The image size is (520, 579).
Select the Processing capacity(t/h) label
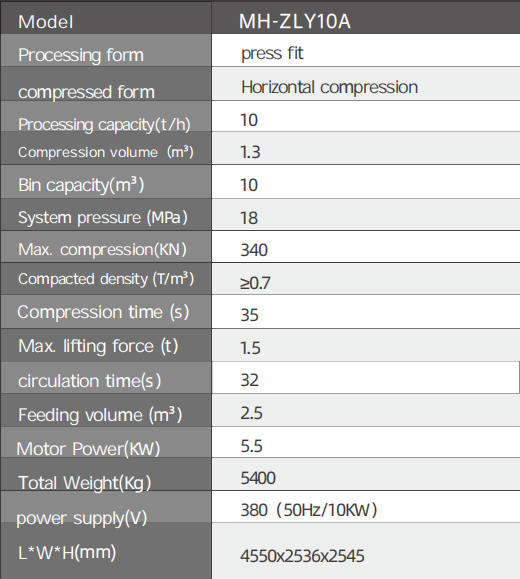click(x=104, y=125)
